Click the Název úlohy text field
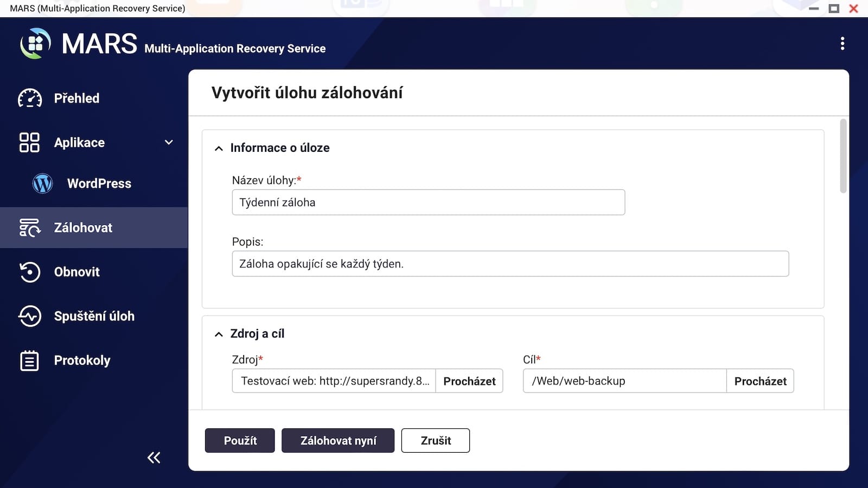The width and height of the screenshot is (868, 488). [428, 202]
